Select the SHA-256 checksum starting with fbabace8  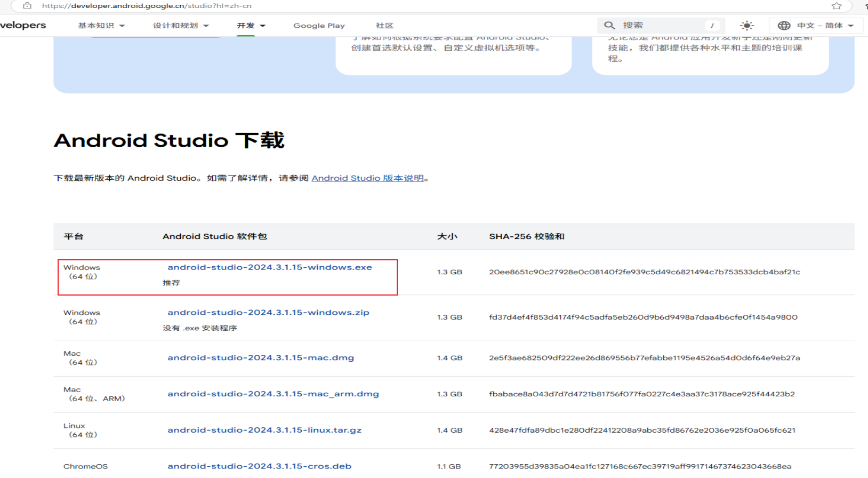point(642,394)
